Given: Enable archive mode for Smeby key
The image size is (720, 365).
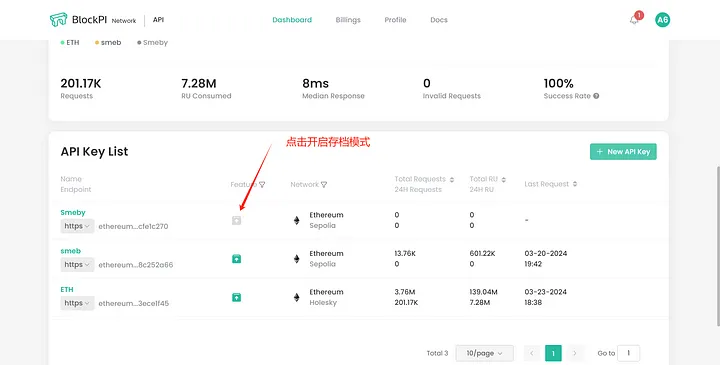Looking at the screenshot, I should pos(236,220).
